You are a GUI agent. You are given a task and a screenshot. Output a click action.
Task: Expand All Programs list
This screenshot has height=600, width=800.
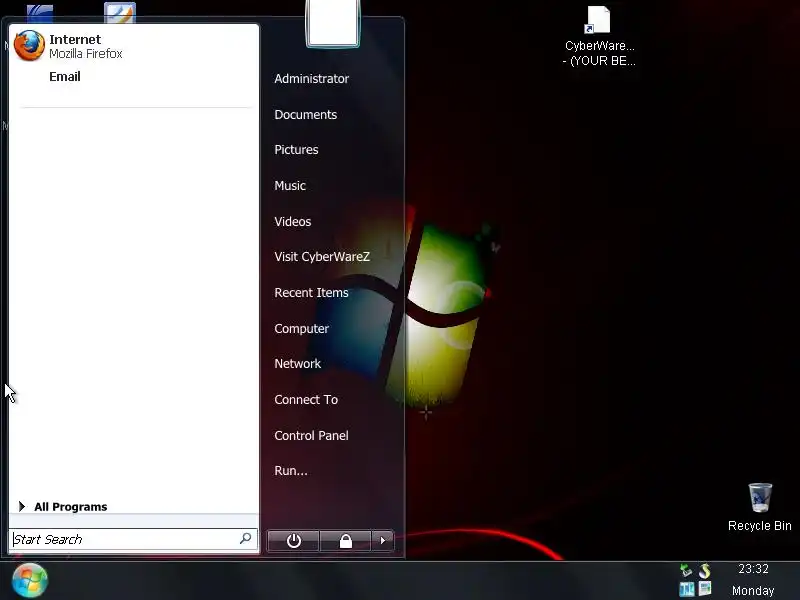(x=63, y=507)
